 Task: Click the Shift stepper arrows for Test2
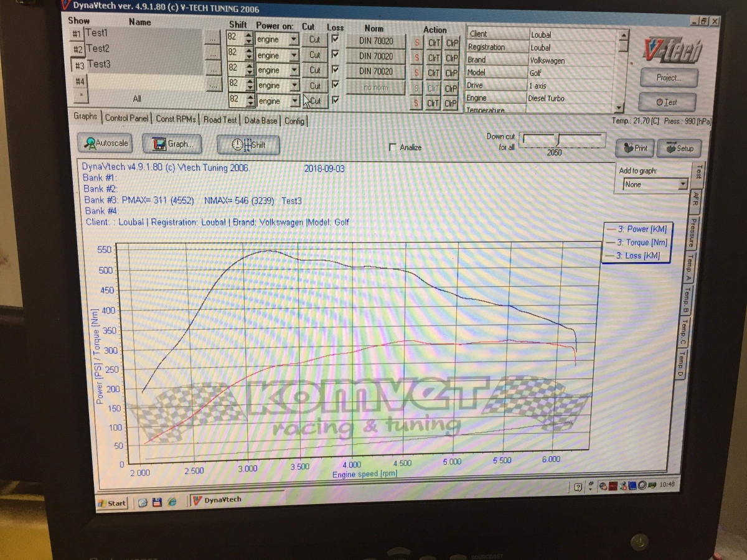(x=248, y=55)
